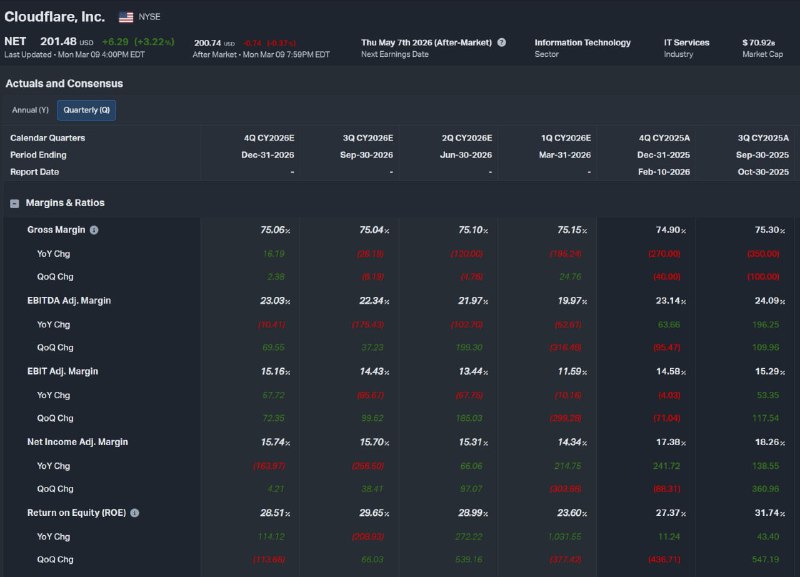
Task: Click the info icon beside Gross Margin
Action: click(x=94, y=230)
